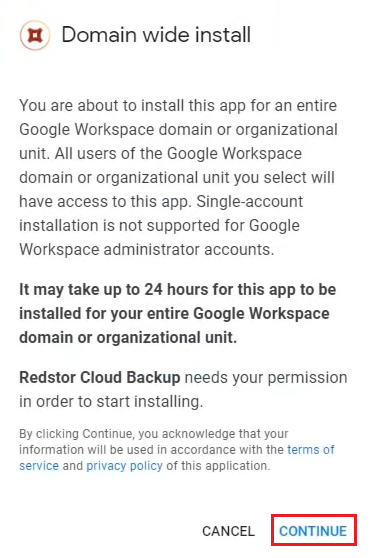Click the Domain wide install heading
Image resolution: width=371 pixels, height=558 pixels.
point(156,35)
